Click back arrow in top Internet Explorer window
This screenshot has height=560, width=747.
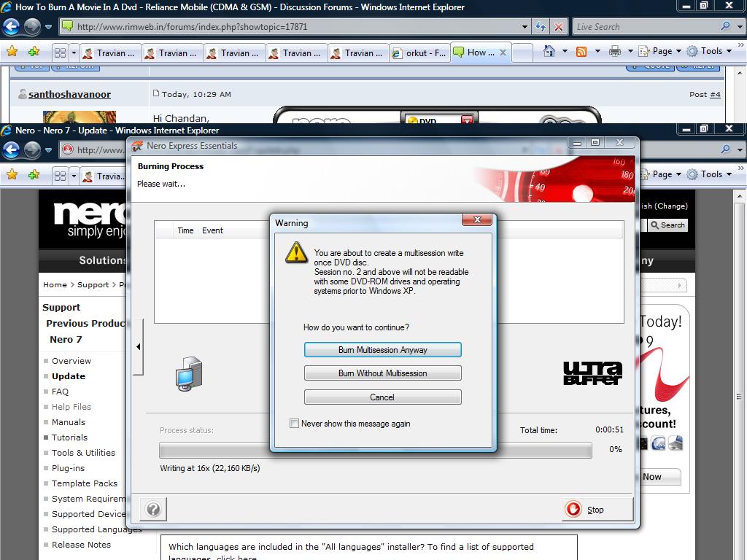click(x=12, y=27)
